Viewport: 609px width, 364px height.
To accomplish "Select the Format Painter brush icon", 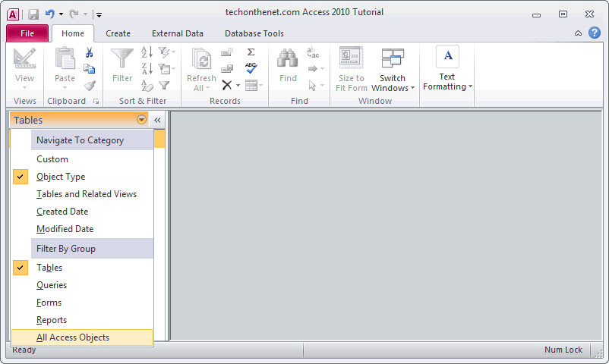I will coord(90,86).
